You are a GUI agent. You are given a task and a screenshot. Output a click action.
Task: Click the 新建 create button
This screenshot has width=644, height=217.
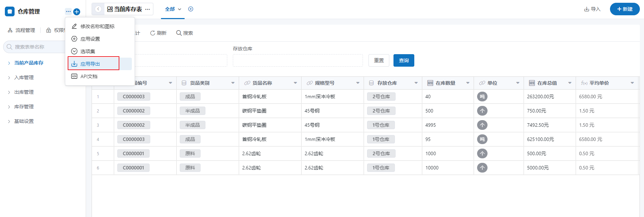[x=625, y=9]
